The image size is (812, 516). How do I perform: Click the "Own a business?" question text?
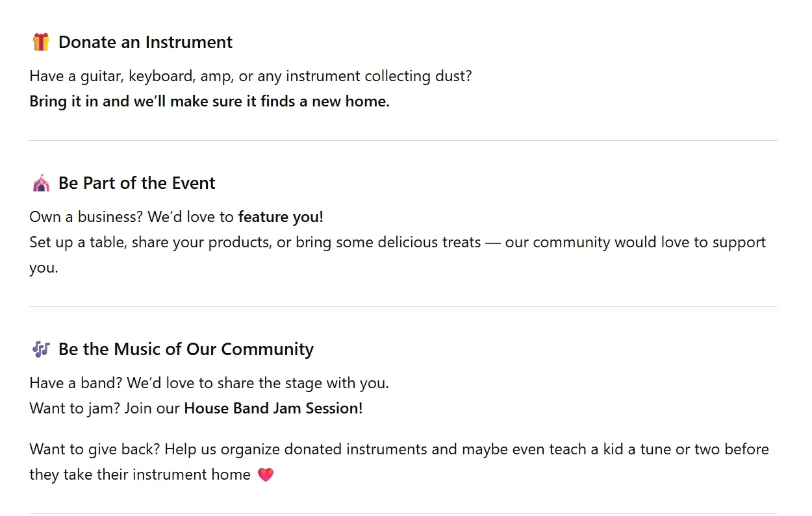point(87,216)
